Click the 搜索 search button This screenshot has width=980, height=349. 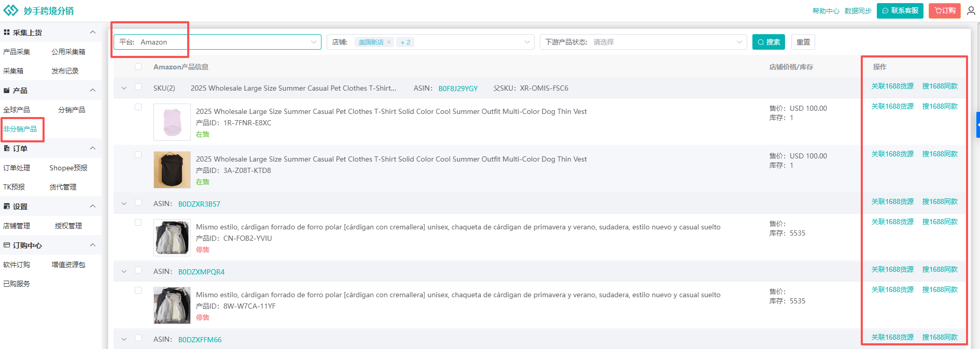(768, 42)
